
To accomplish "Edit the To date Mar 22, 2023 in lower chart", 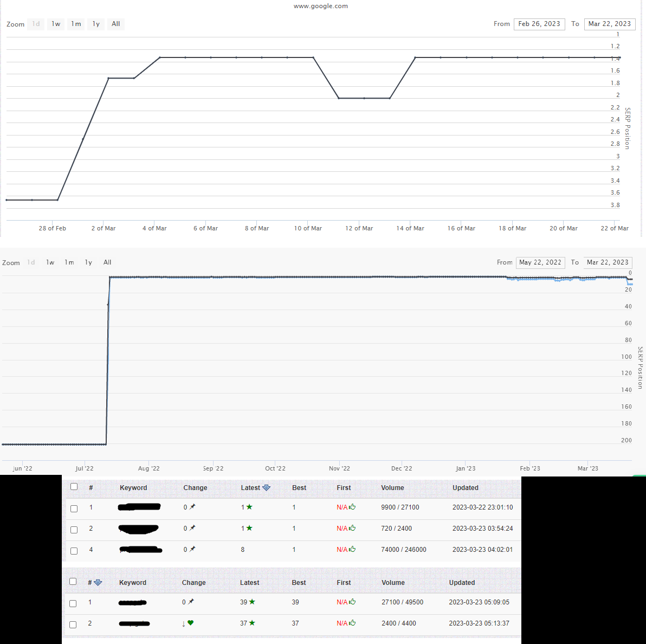I will point(608,262).
